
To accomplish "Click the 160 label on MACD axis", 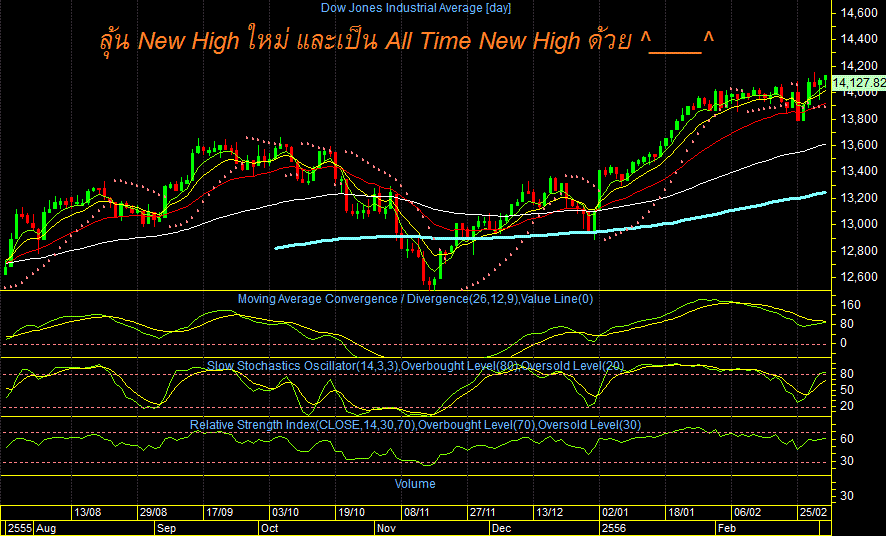I will tap(850, 305).
